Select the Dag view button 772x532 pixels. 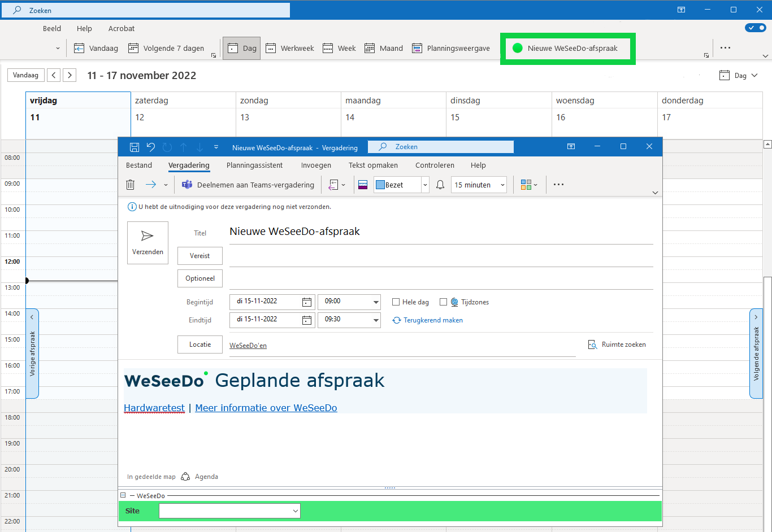(x=242, y=48)
